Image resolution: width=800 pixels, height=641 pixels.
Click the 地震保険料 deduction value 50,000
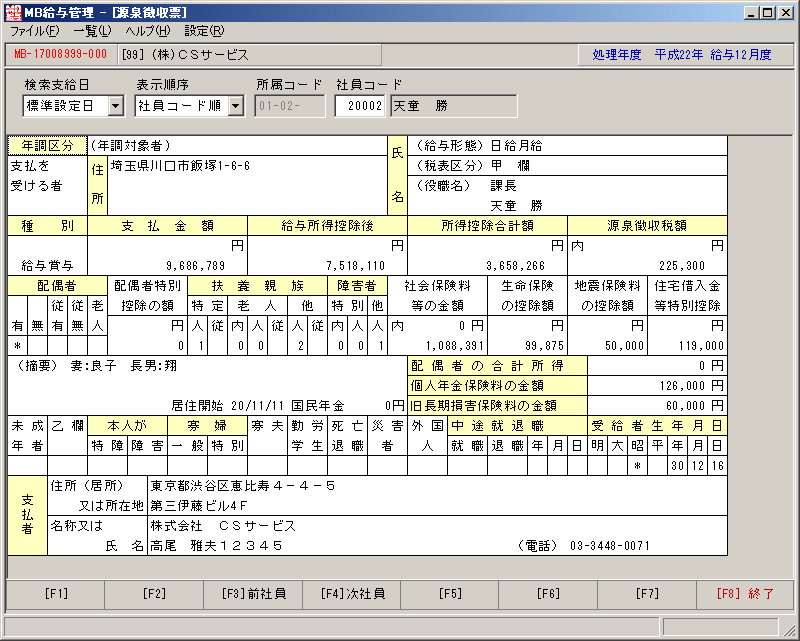point(624,346)
